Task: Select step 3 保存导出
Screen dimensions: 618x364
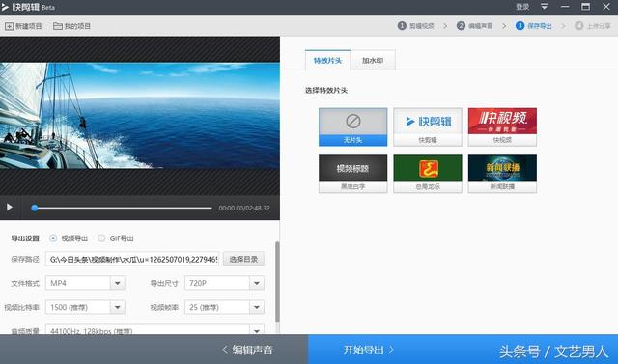Action: [534, 26]
